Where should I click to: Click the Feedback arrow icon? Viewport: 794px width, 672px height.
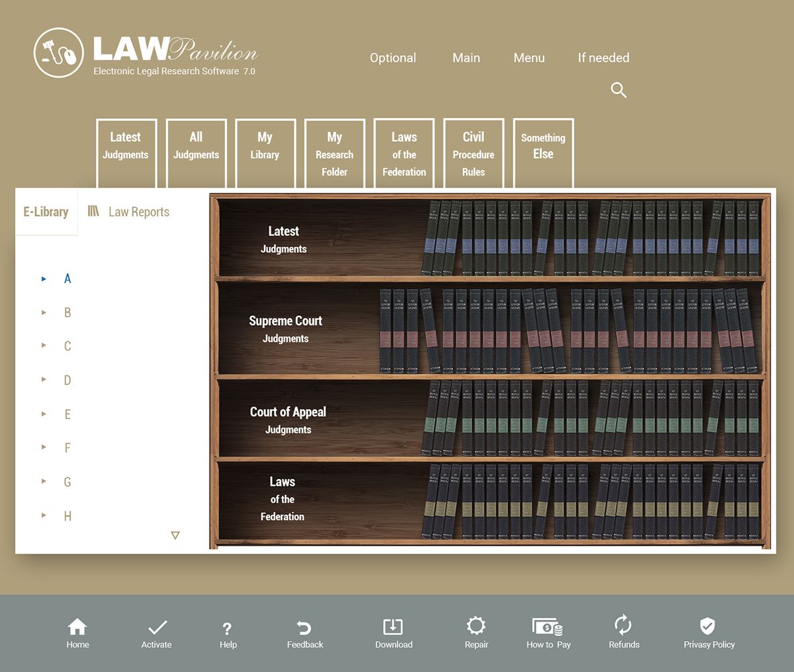(x=304, y=628)
